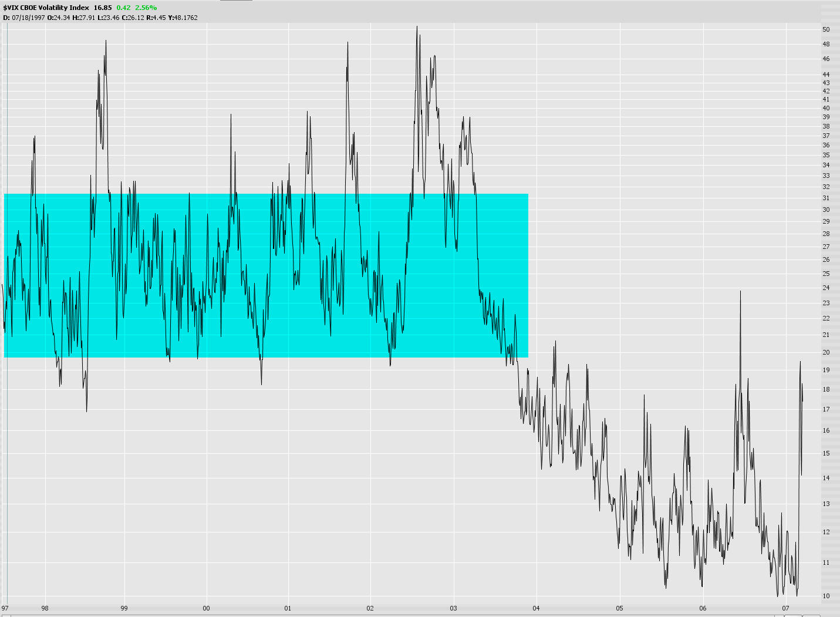Screen dimensions: 840x617
Task: Click the 03 year label on time axis
Action: tap(453, 609)
